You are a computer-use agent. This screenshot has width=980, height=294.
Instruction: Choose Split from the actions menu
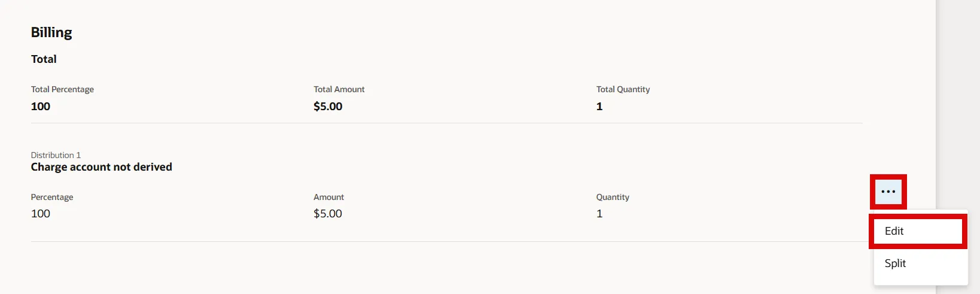(896, 263)
